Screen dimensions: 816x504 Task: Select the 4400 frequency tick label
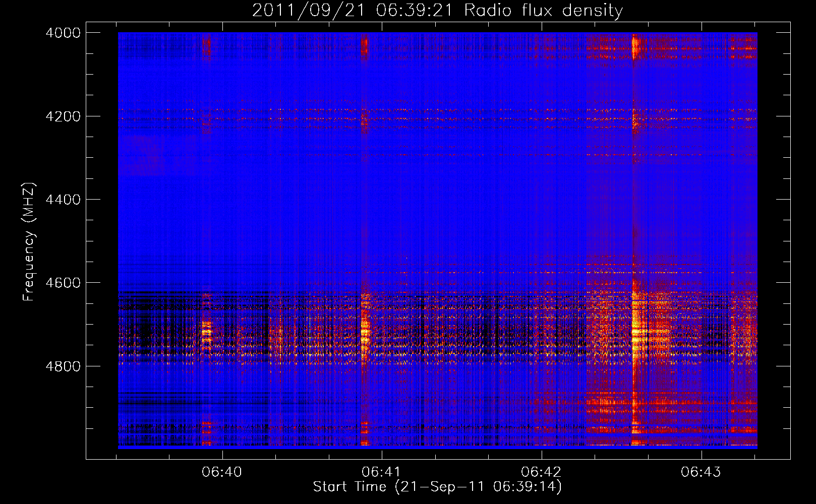click(63, 200)
